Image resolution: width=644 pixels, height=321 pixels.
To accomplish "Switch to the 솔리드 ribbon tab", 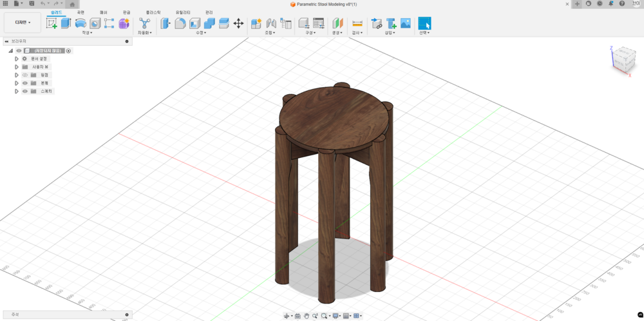I will pyautogui.click(x=56, y=13).
